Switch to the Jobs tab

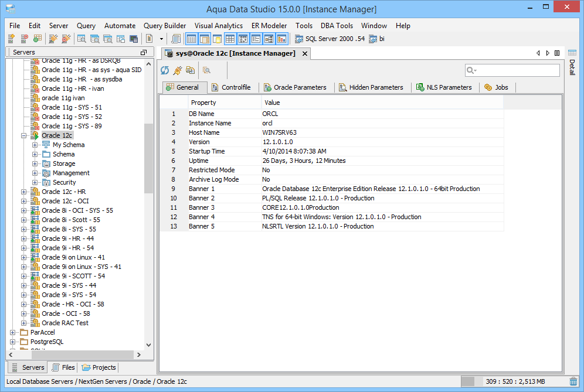coord(496,87)
